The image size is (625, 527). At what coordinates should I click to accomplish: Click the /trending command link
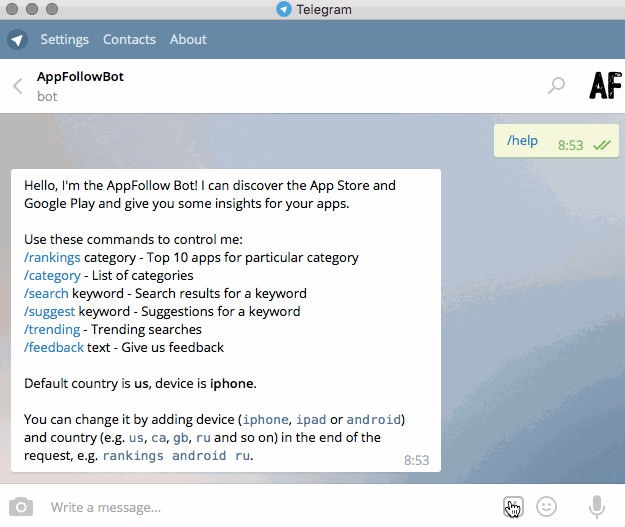click(51, 329)
